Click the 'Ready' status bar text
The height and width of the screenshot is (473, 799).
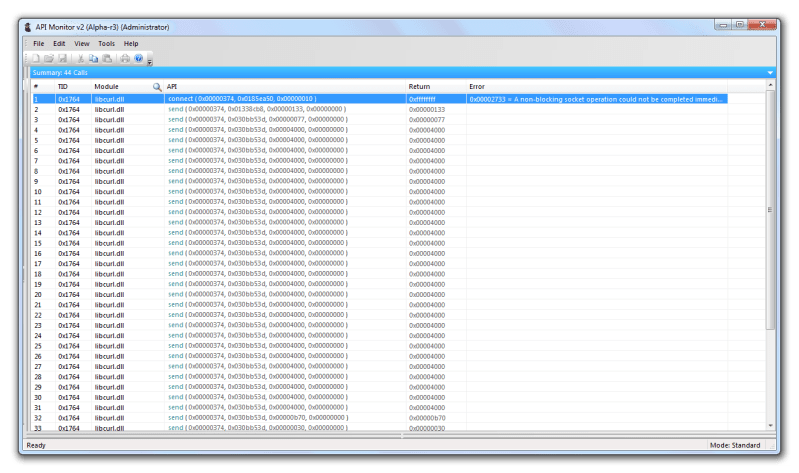pos(36,445)
